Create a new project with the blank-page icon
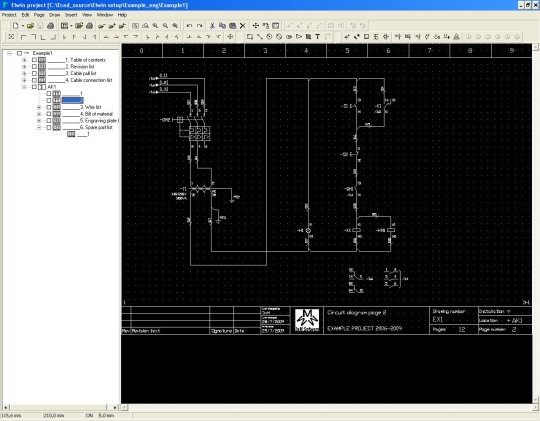The height and width of the screenshot is (421, 540). pos(15,25)
